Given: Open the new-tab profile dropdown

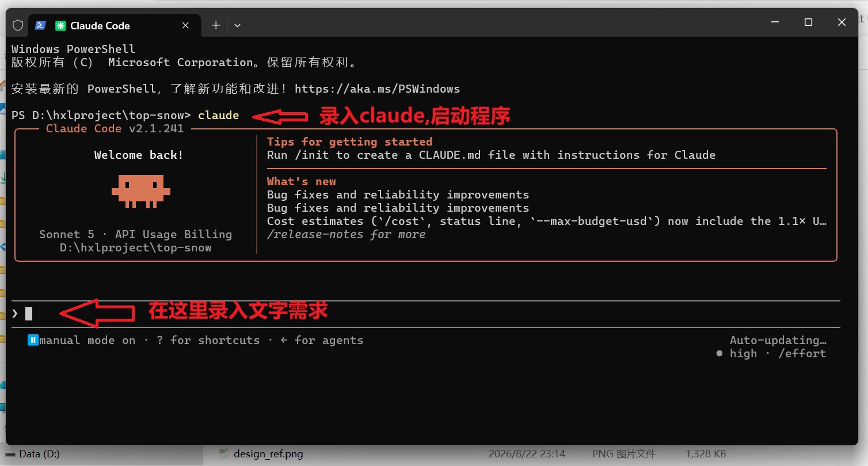Looking at the screenshot, I should [237, 25].
